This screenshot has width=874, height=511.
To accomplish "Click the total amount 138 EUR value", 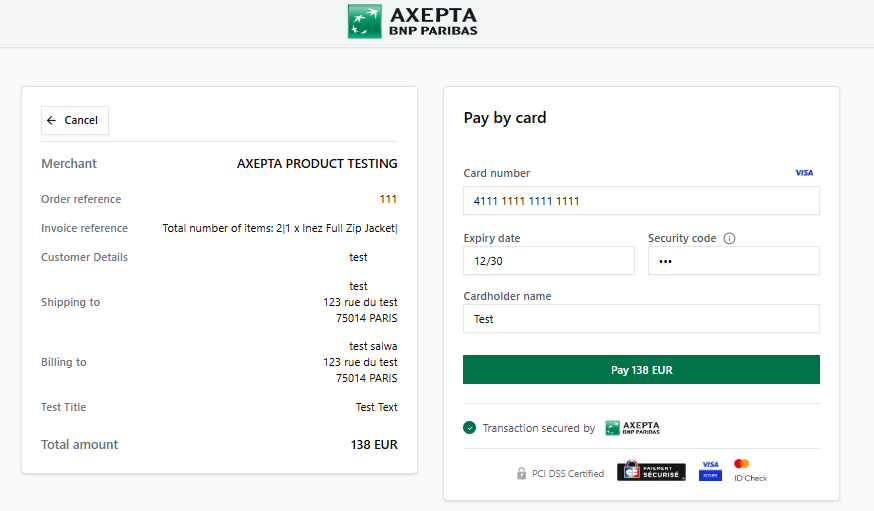I will point(374,445).
